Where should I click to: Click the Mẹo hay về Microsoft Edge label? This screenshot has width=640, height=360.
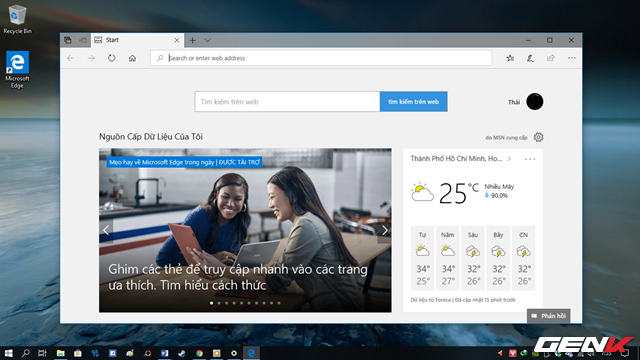coord(184,162)
